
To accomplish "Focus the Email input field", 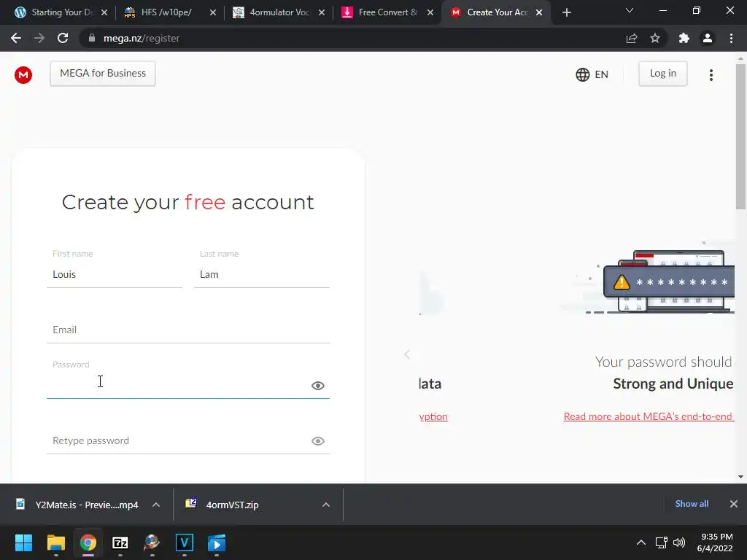I will point(188,330).
